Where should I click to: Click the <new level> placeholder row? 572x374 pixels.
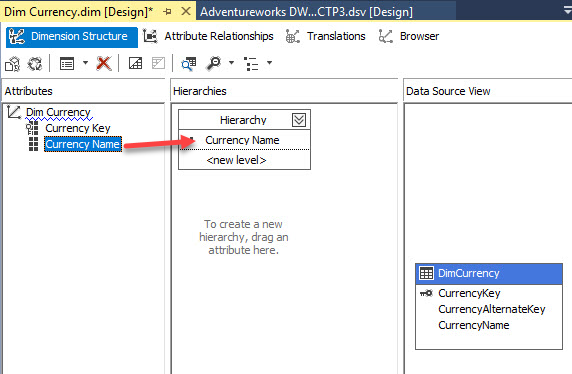tap(236, 160)
